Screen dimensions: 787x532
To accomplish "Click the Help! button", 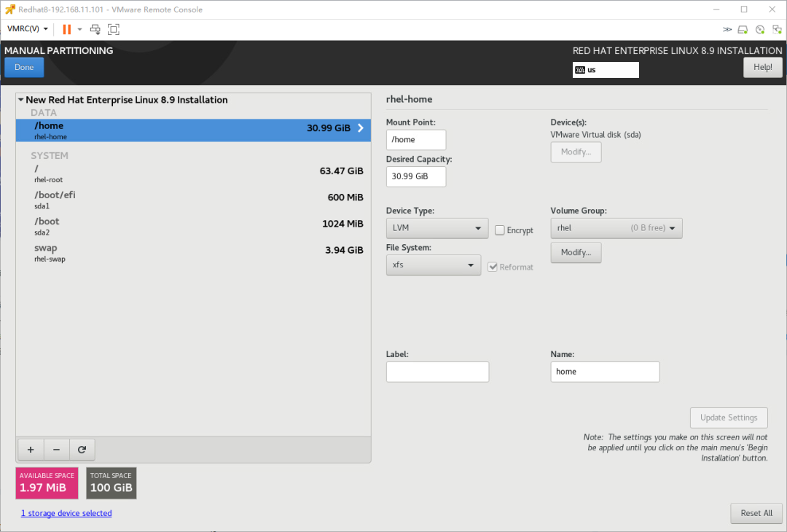I will click(762, 67).
